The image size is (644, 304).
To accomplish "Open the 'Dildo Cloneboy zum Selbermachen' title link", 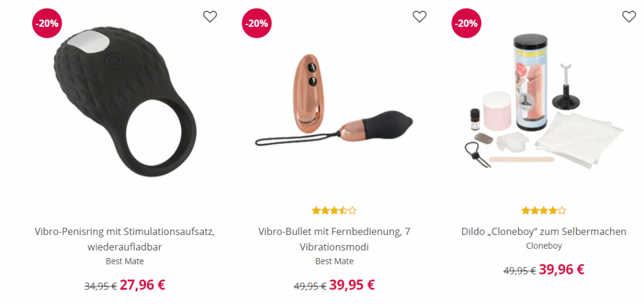I will [544, 231].
